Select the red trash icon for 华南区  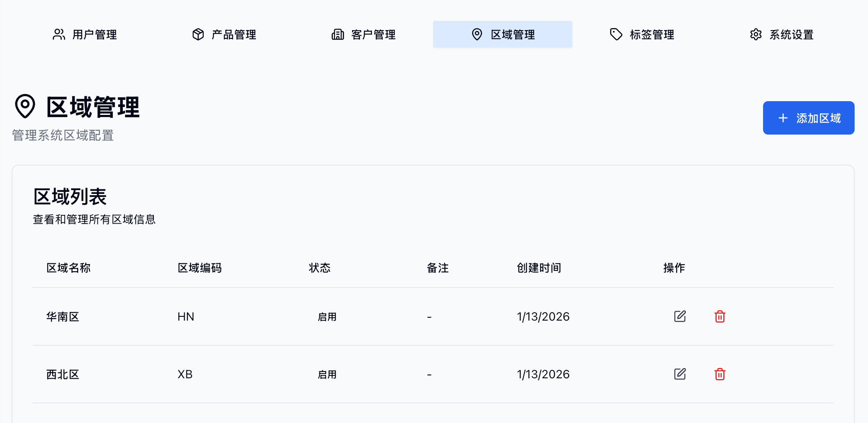(x=720, y=317)
